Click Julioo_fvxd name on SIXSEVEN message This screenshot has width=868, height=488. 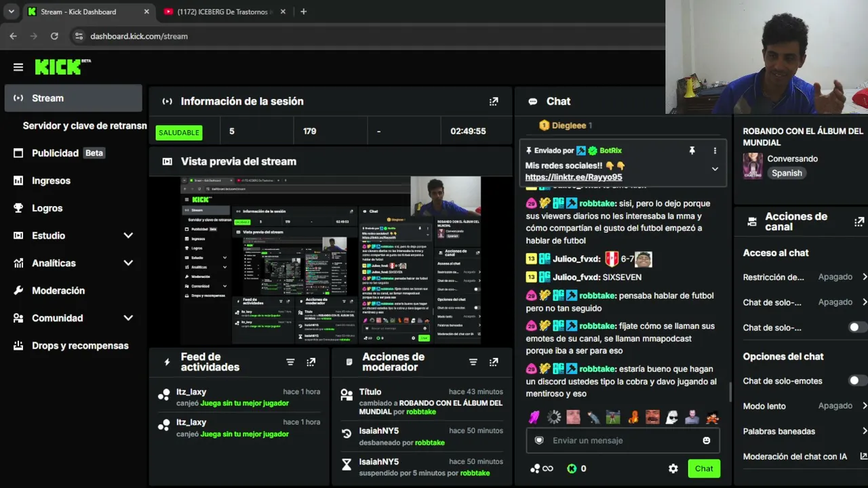click(576, 277)
